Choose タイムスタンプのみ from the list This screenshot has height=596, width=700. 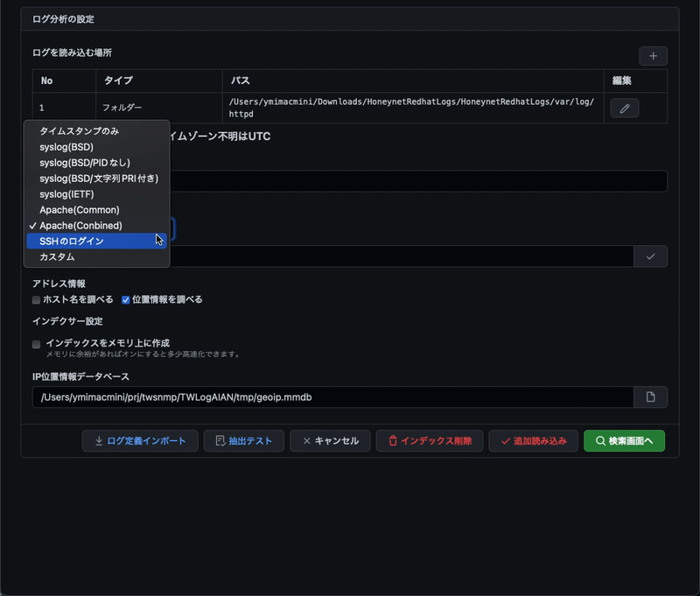[x=79, y=131]
